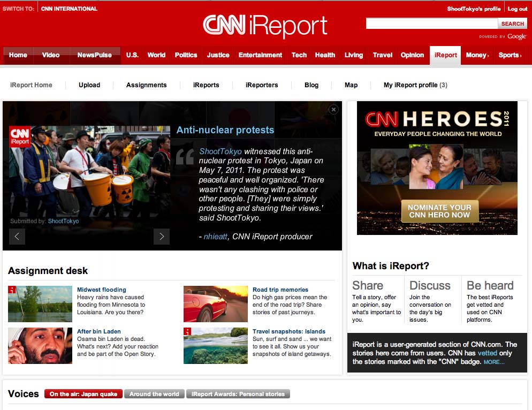Screen dimensions: 532x410
Task: Open the iReports listing
Action: pyautogui.click(x=206, y=85)
